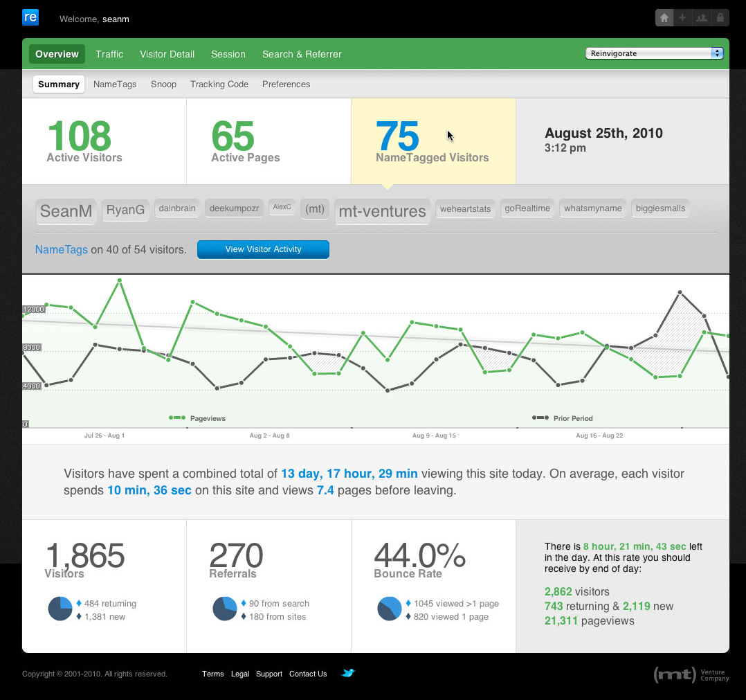Image resolution: width=746 pixels, height=700 pixels.
Task: Click the Bounce Rate pie chart icon
Action: click(x=389, y=609)
